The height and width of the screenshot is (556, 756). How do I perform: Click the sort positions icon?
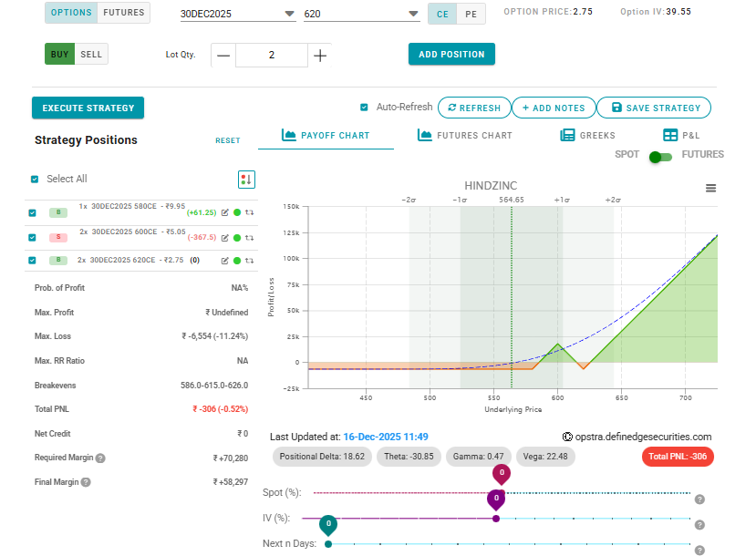(x=246, y=180)
